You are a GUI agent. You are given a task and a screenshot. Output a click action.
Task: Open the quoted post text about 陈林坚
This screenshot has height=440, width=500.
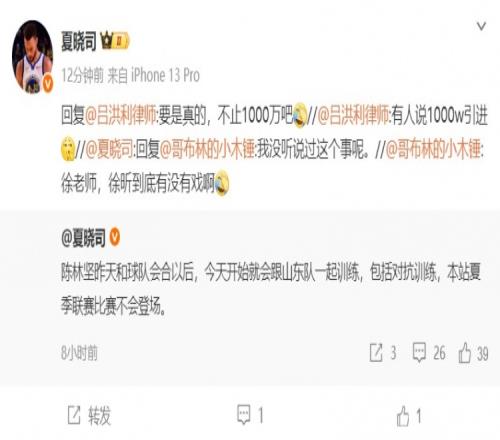[271, 289]
